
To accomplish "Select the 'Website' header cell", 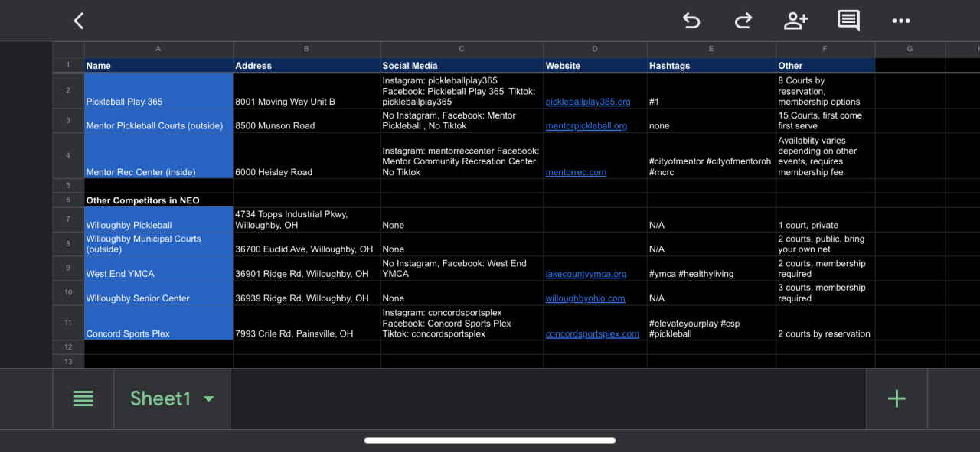I will point(595,66).
